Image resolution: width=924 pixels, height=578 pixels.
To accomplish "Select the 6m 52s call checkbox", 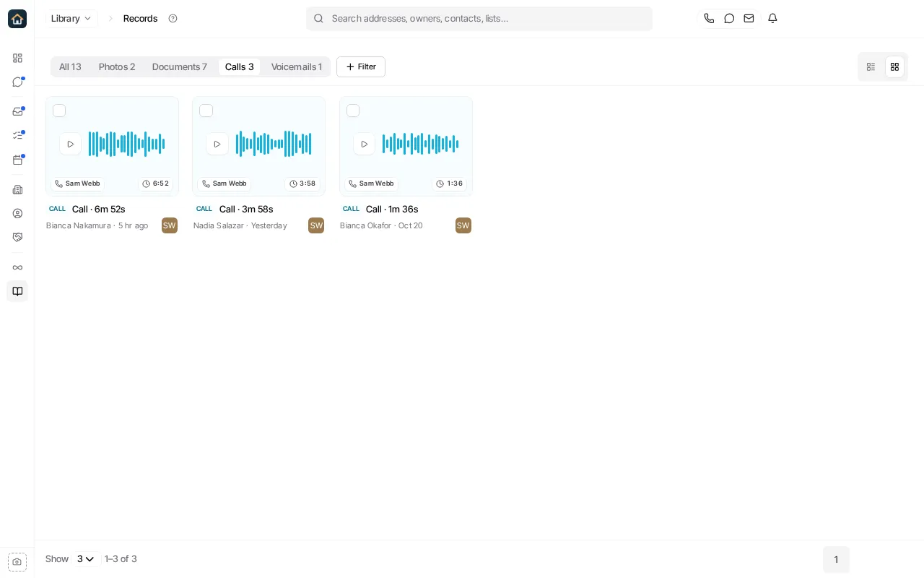I will click(x=59, y=111).
